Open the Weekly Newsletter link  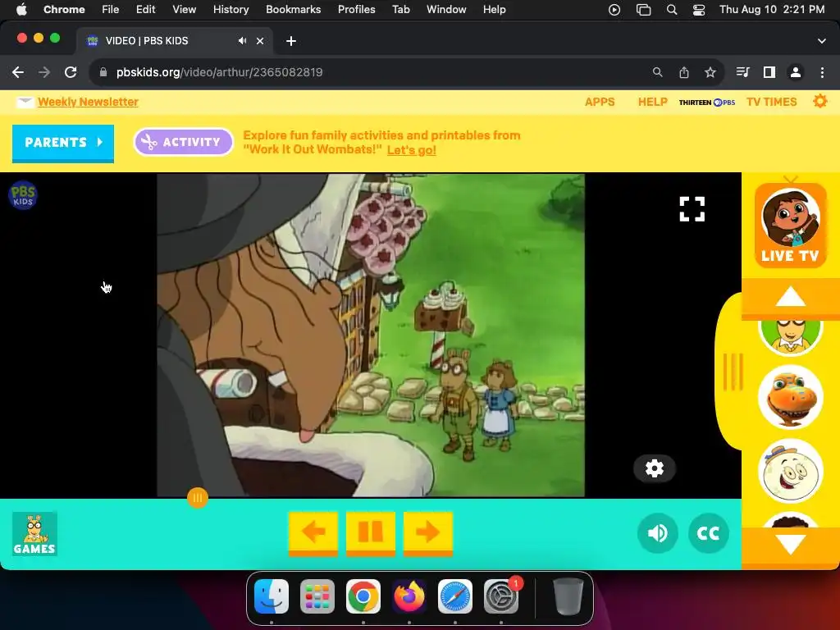click(88, 102)
